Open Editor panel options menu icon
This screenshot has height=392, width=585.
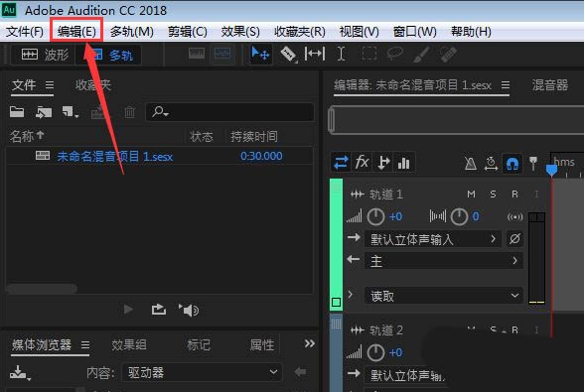506,85
